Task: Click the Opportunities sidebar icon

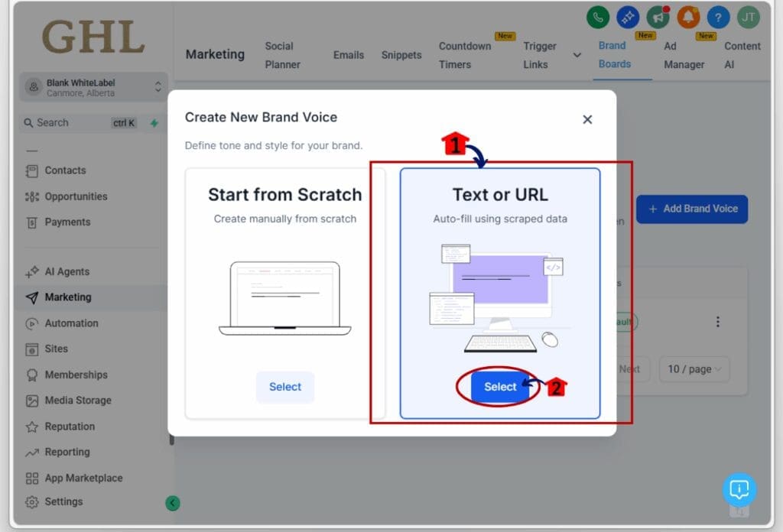Action: pyautogui.click(x=32, y=196)
